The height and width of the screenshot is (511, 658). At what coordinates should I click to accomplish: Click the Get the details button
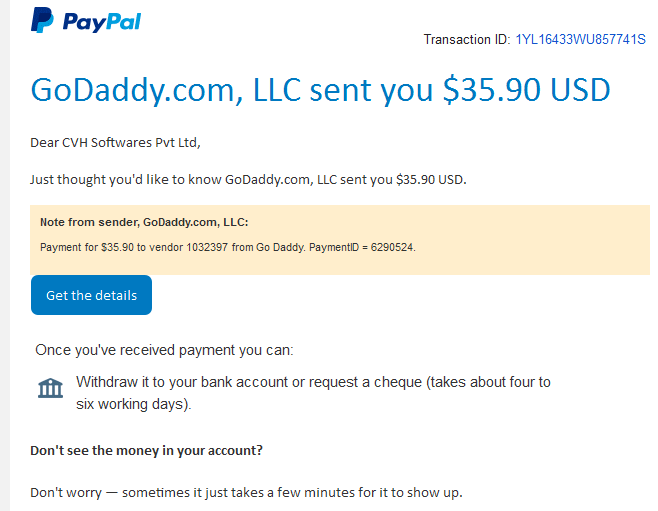tap(91, 295)
